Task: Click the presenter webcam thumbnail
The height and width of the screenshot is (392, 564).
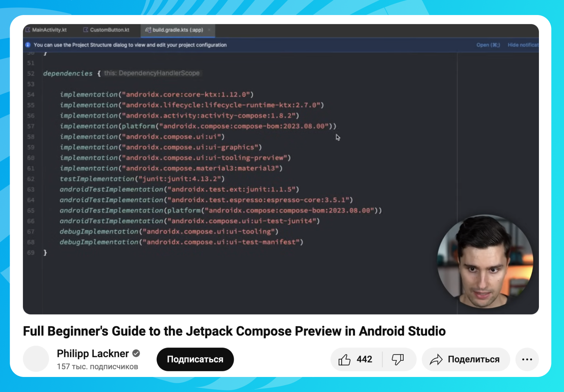Action: [x=485, y=262]
